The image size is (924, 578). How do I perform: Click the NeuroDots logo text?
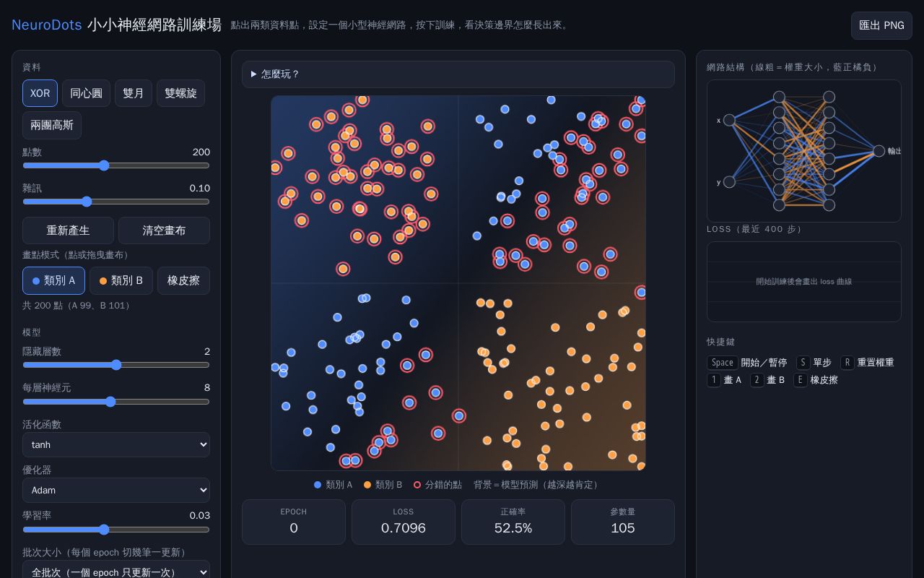click(46, 25)
